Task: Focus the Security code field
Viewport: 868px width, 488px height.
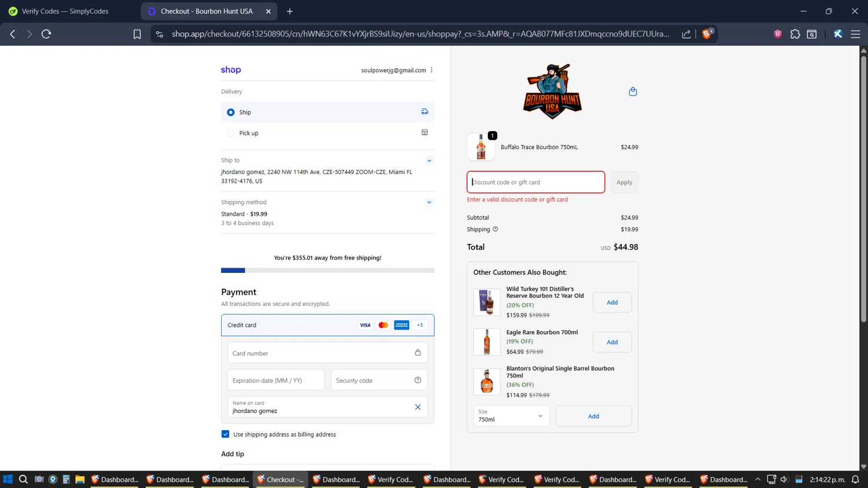Action: pyautogui.click(x=379, y=380)
